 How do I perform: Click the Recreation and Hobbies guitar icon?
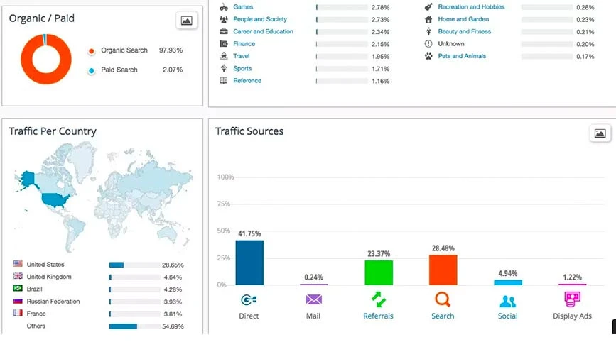click(x=428, y=7)
